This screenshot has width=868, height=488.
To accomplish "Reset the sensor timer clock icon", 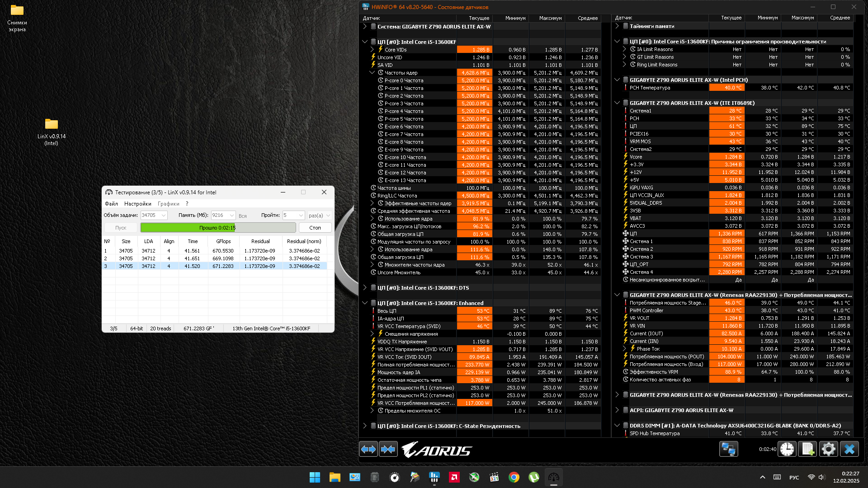I will coord(787,449).
